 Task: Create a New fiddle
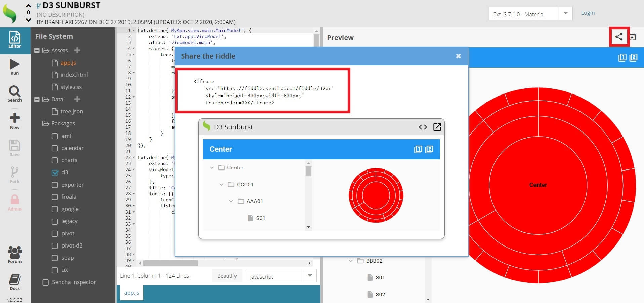(x=15, y=121)
